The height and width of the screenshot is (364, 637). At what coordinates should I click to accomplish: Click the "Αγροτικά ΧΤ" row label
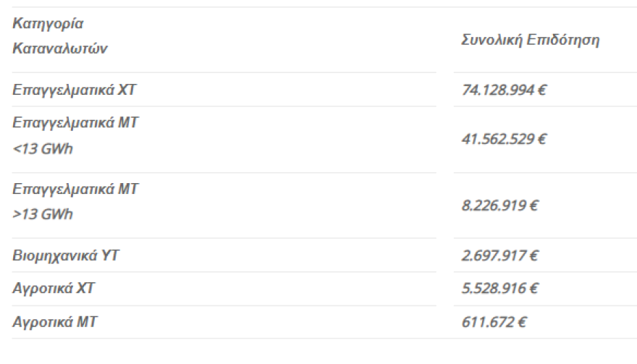point(54,289)
